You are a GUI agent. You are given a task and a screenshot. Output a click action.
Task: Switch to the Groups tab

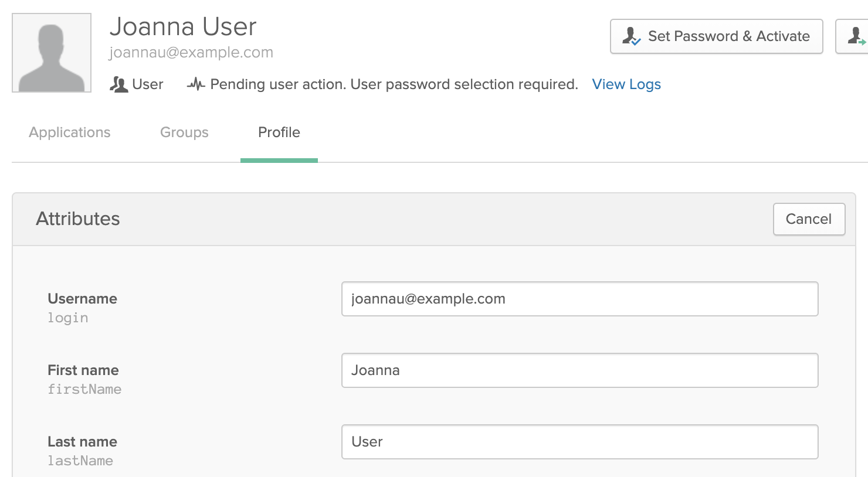pos(184,132)
